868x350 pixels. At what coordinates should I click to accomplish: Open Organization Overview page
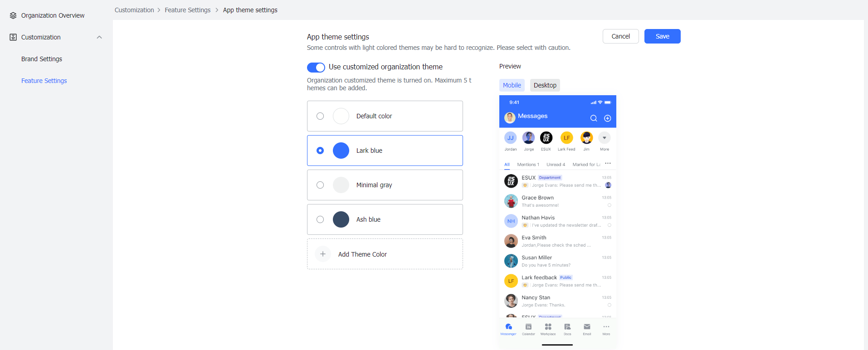53,15
